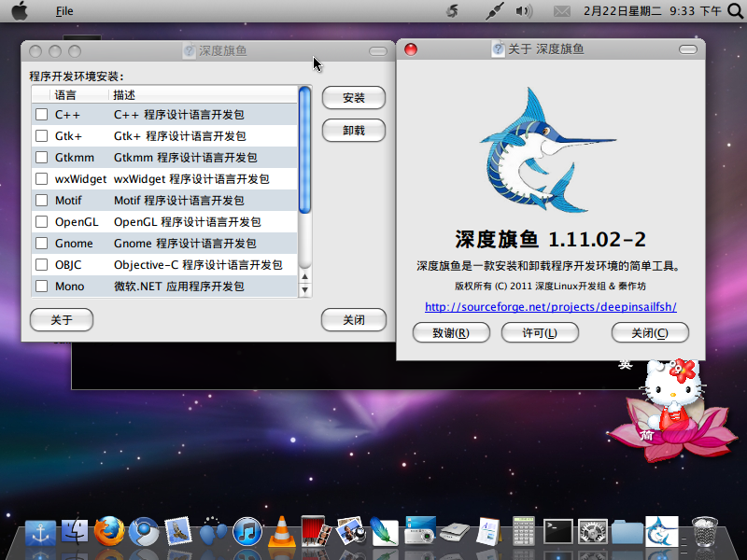This screenshot has height=560, width=747.
Task: Click the 语言 column header
Action: (x=79, y=95)
